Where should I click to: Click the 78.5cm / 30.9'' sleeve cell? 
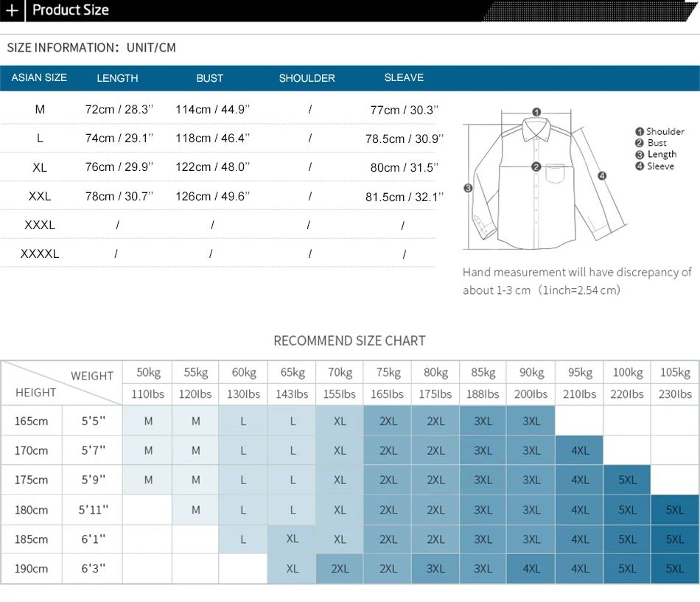coord(405,139)
